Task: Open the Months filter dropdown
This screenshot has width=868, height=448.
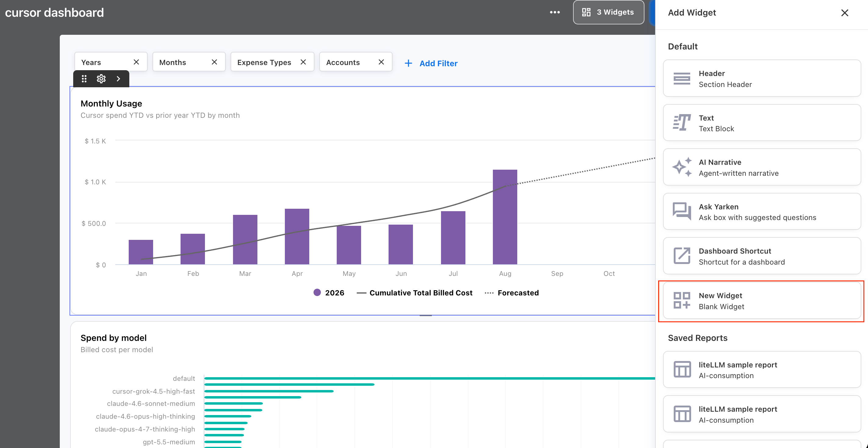Action: pos(189,62)
